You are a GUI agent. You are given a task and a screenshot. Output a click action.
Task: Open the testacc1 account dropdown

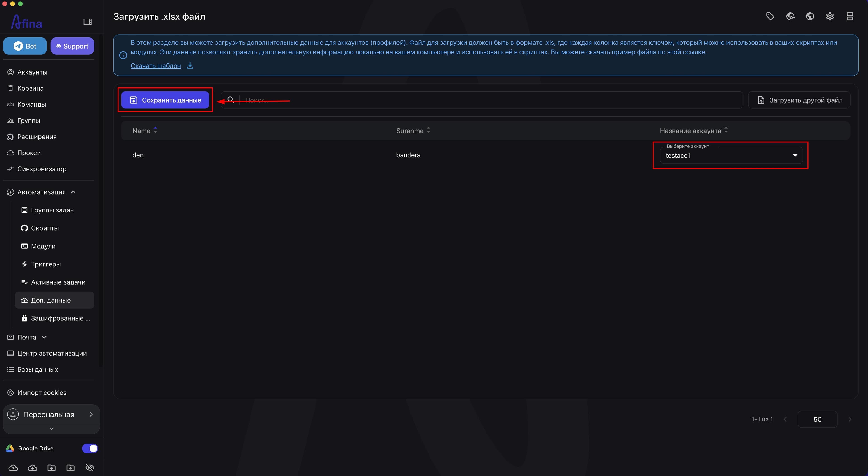pos(731,156)
